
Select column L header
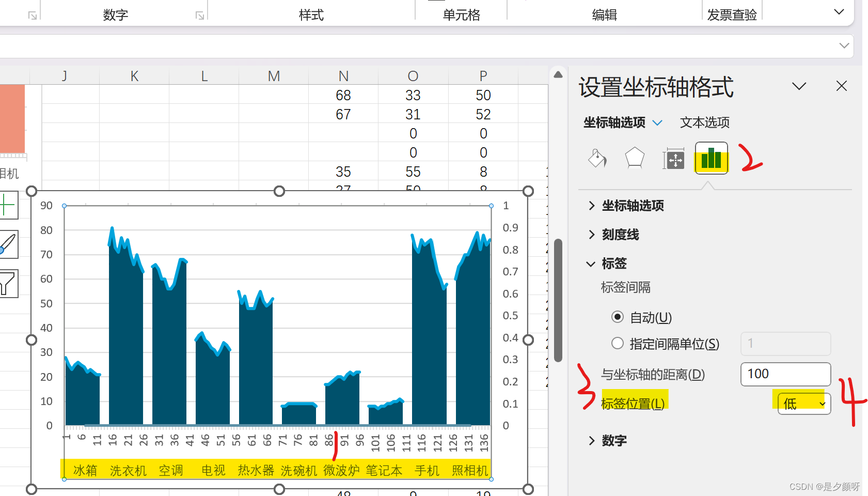pos(204,76)
